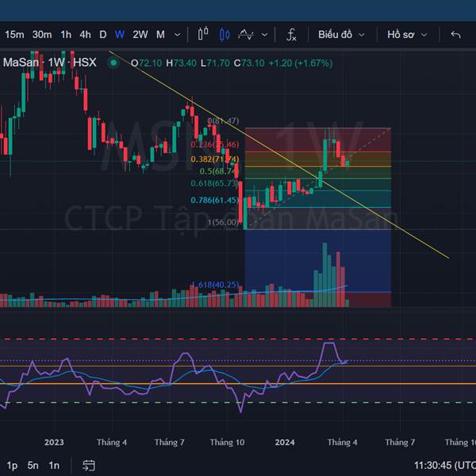Screen dimensions: 476x476
Task: Select the 1.618(40.25) Fibonacci label
Action: (x=215, y=285)
